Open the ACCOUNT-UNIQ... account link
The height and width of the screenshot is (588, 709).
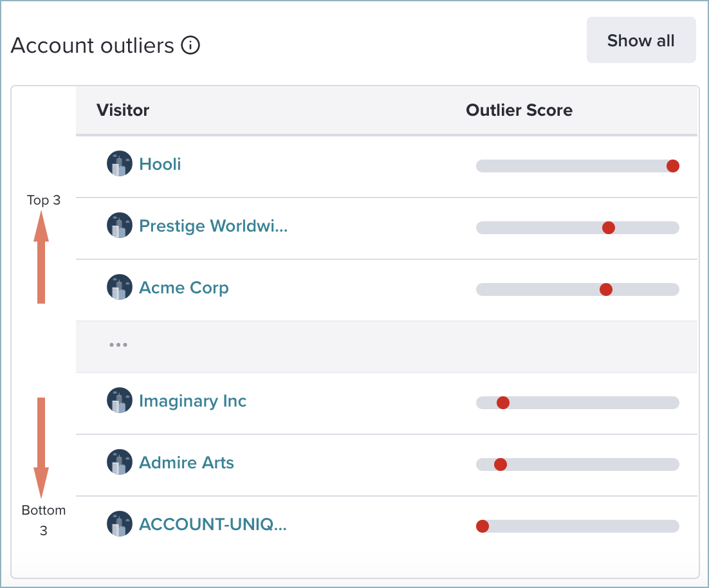212,524
